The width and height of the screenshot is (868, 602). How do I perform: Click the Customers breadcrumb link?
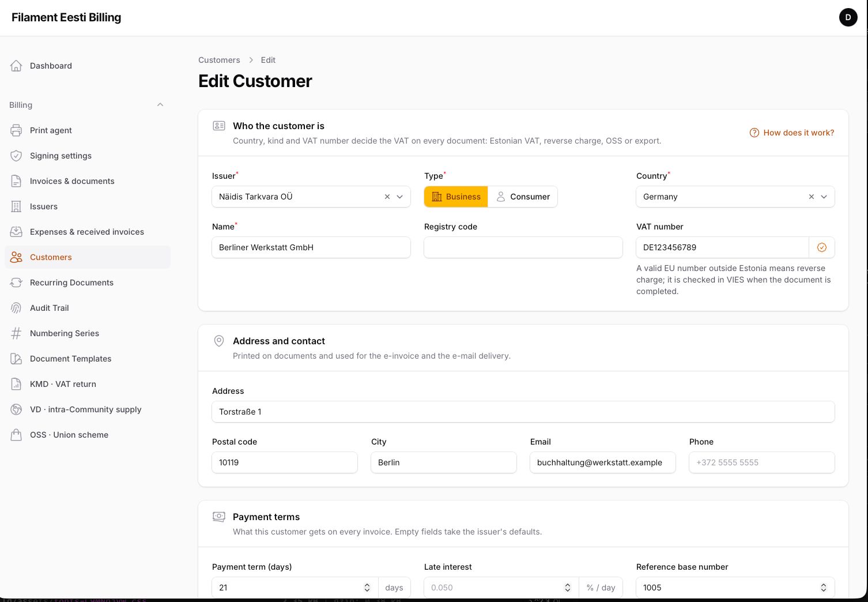(219, 60)
